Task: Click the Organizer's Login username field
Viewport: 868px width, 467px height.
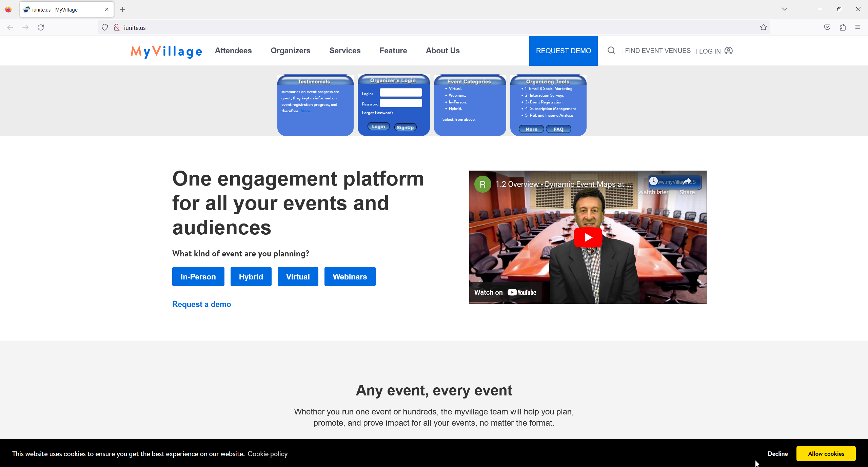Action: [400, 93]
